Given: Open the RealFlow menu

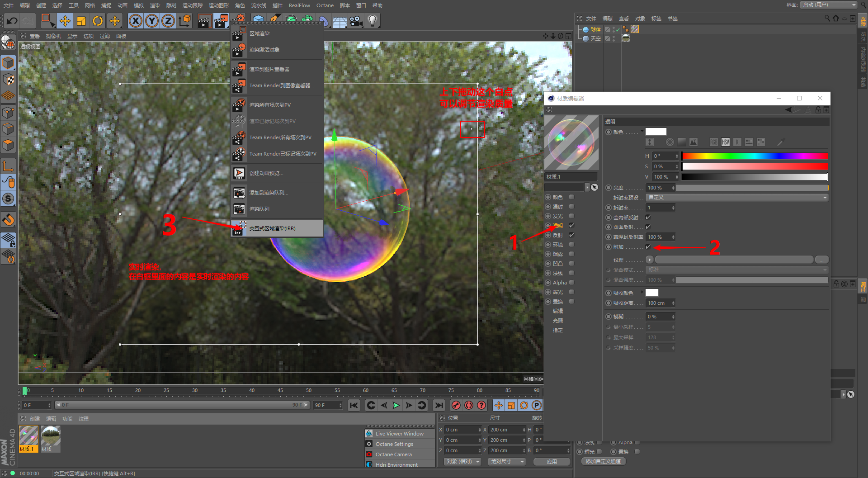Looking at the screenshot, I should pos(299,5).
